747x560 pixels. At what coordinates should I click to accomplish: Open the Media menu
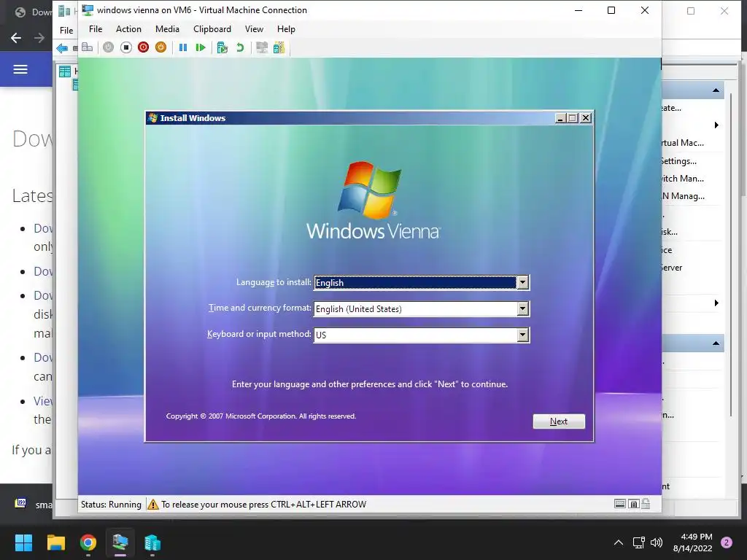point(167,29)
